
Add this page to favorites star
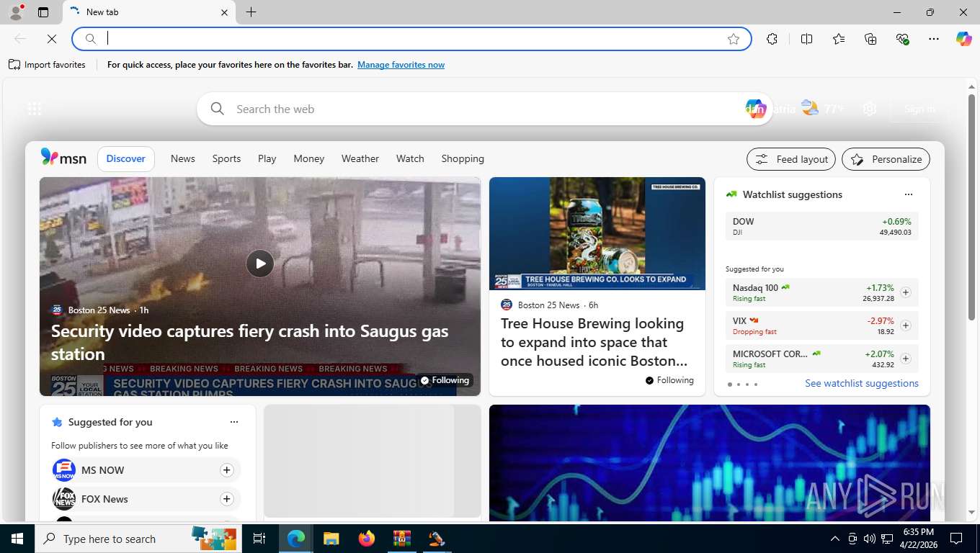pos(734,39)
